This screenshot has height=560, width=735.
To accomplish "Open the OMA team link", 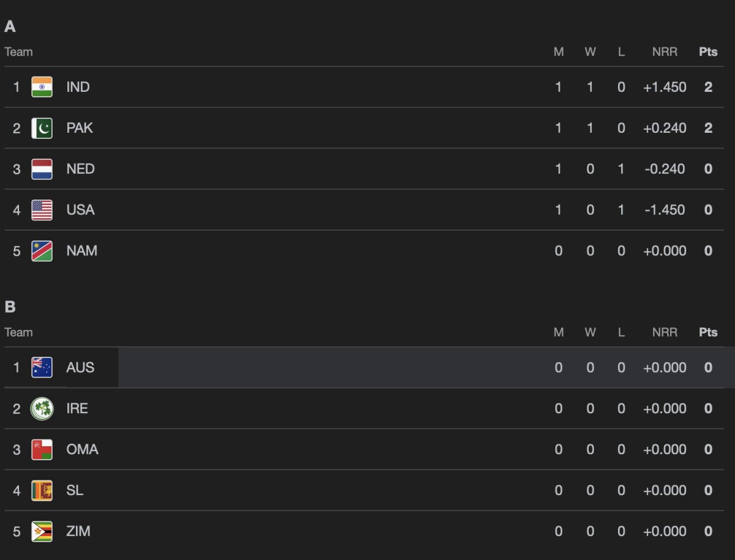I will pyautogui.click(x=82, y=449).
